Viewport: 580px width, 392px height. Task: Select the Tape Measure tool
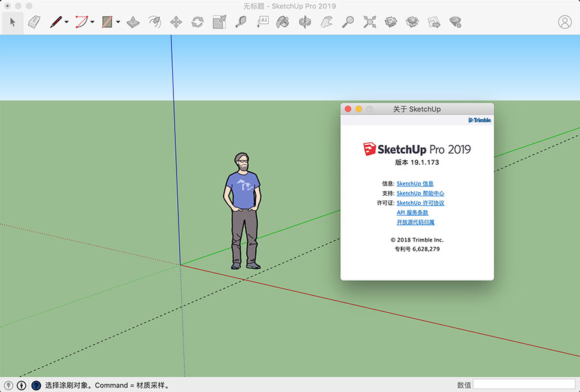tap(241, 22)
